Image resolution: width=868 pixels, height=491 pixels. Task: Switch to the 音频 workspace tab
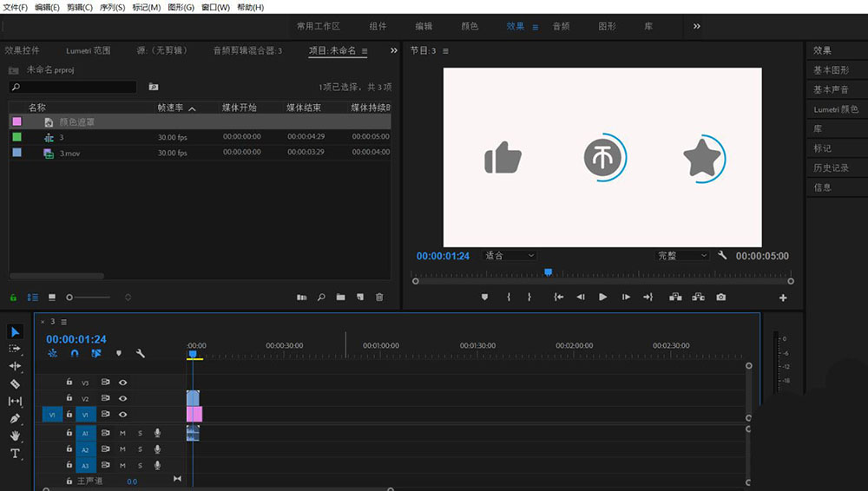coord(561,26)
